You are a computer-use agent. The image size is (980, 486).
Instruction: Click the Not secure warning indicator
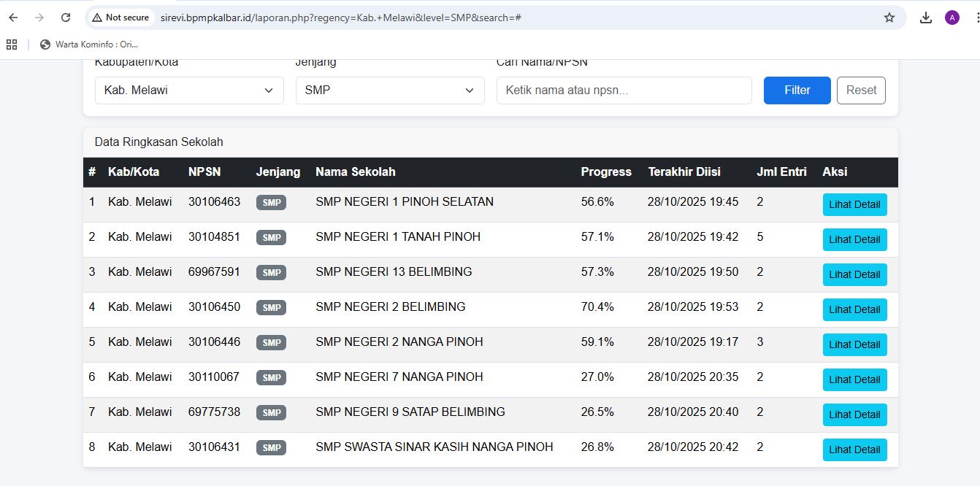[120, 18]
